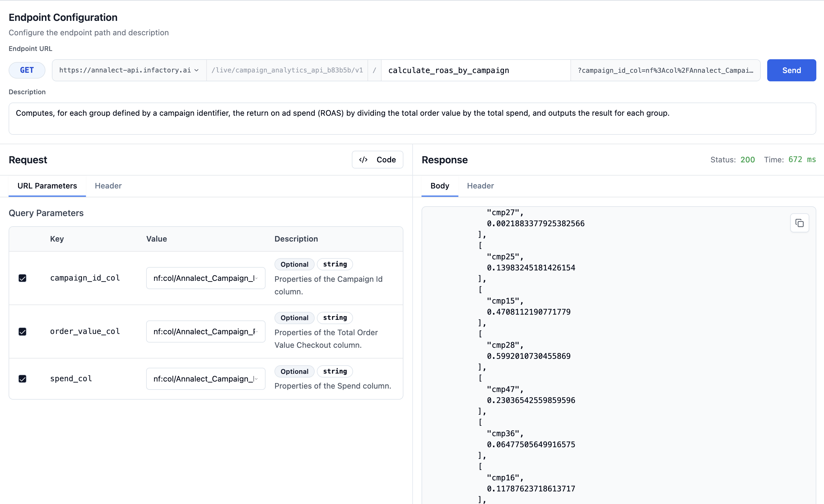824x504 pixels.
Task: Select the value 0.4708112190771779
Action: 528,312
